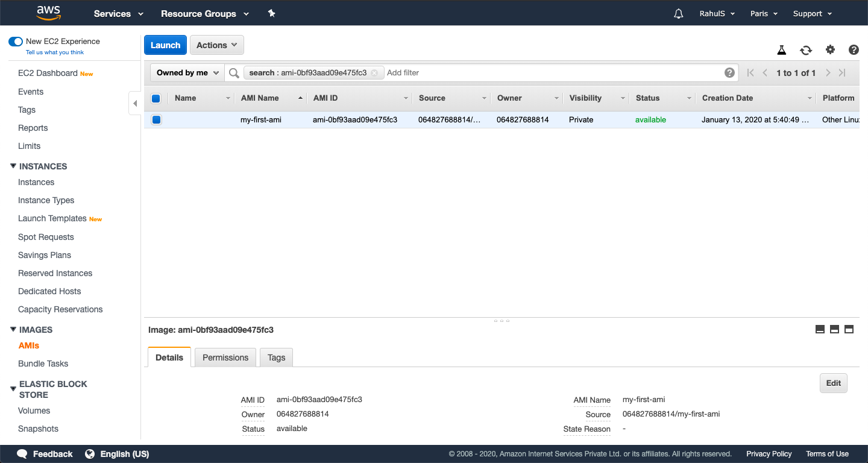
Task: Click the blue Launch button
Action: pyautogui.click(x=165, y=45)
